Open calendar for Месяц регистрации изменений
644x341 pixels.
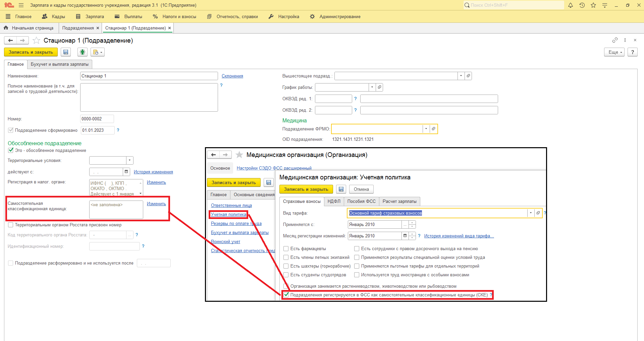click(x=405, y=236)
